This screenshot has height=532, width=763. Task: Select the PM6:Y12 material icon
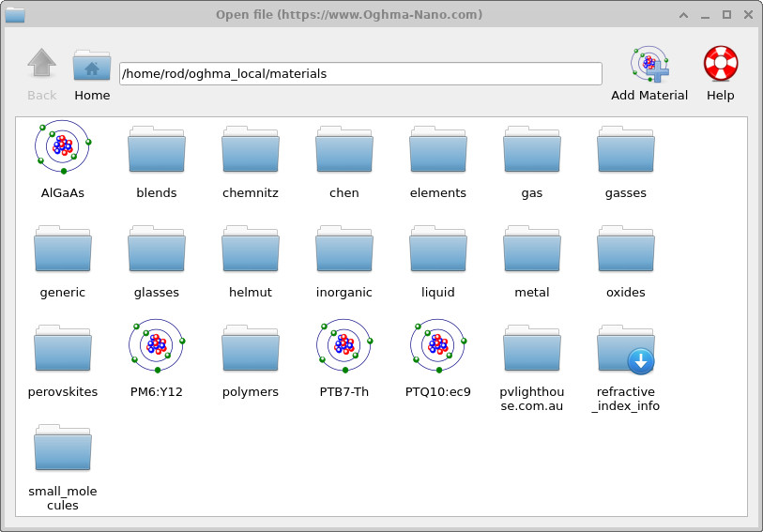pos(157,347)
